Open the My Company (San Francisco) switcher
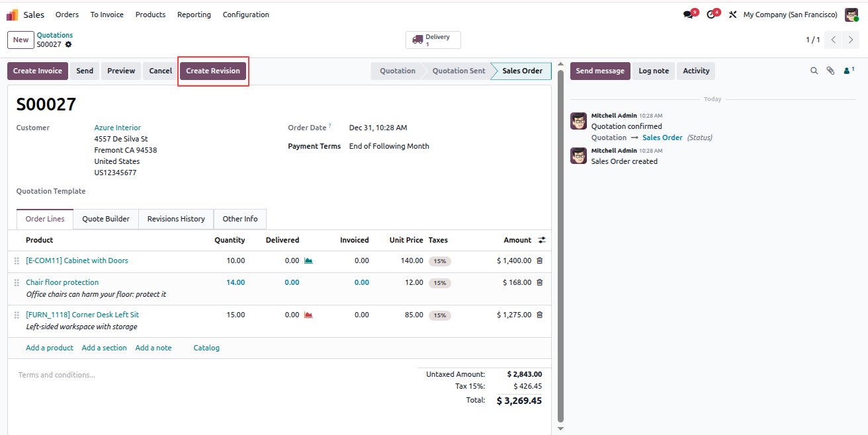 (x=790, y=15)
